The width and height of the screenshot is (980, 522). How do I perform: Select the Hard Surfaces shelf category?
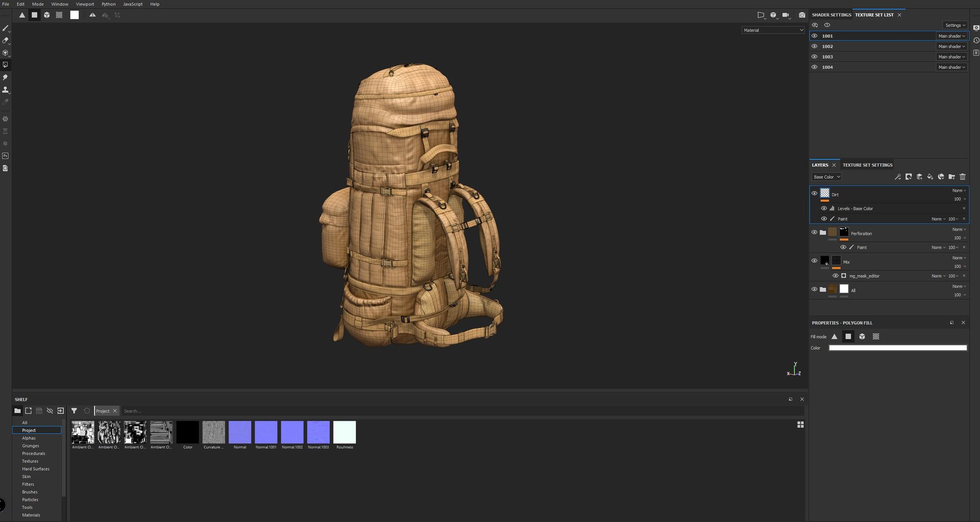36,469
